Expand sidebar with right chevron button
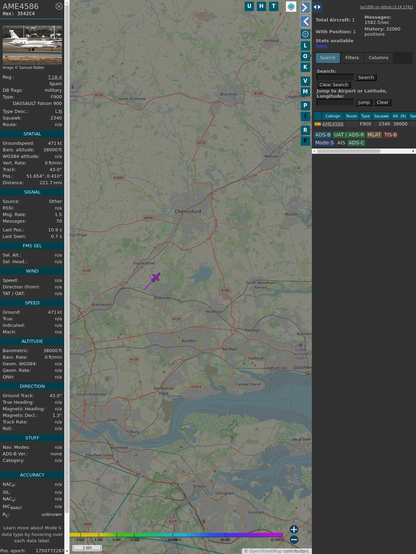Image resolution: width=416 pixels, height=554 pixels. 305,7
